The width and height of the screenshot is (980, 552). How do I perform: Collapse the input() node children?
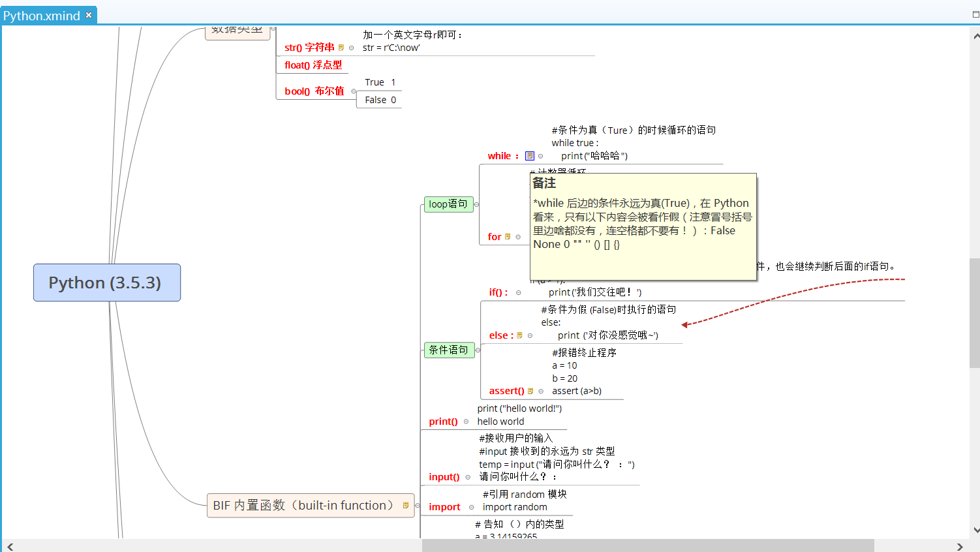click(468, 477)
